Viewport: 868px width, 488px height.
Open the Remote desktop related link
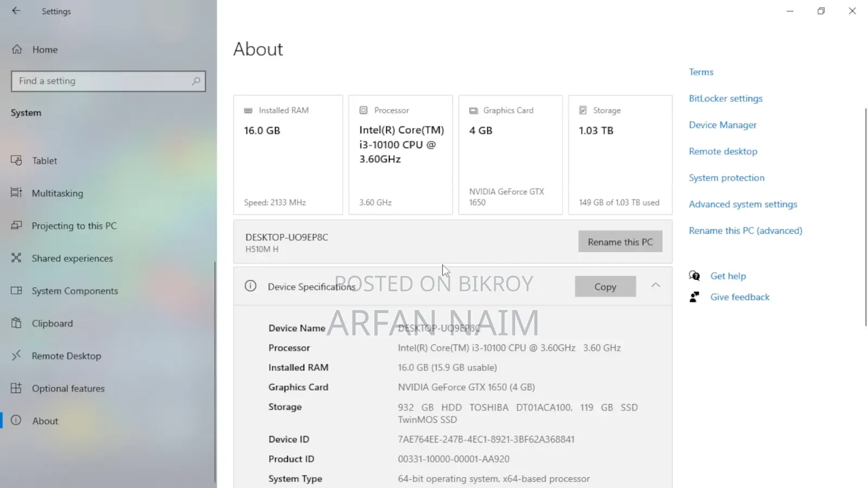(x=723, y=151)
